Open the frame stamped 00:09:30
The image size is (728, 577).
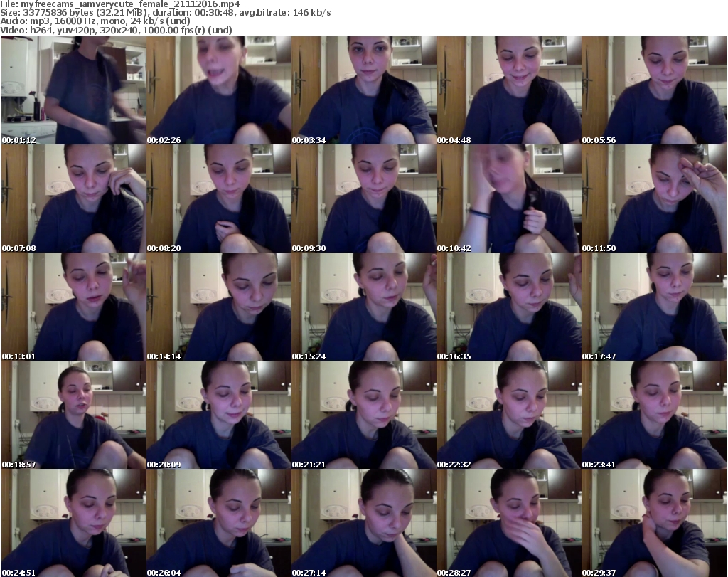click(364, 198)
